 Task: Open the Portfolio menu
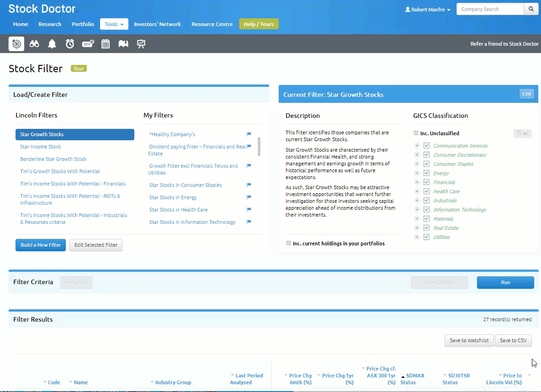coord(83,24)
